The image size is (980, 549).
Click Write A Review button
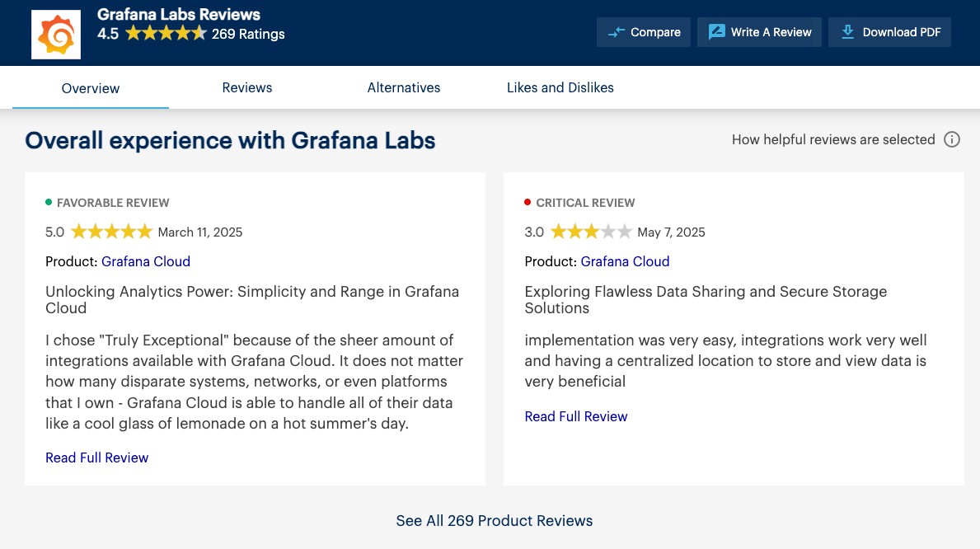click(x=759, y=32)
